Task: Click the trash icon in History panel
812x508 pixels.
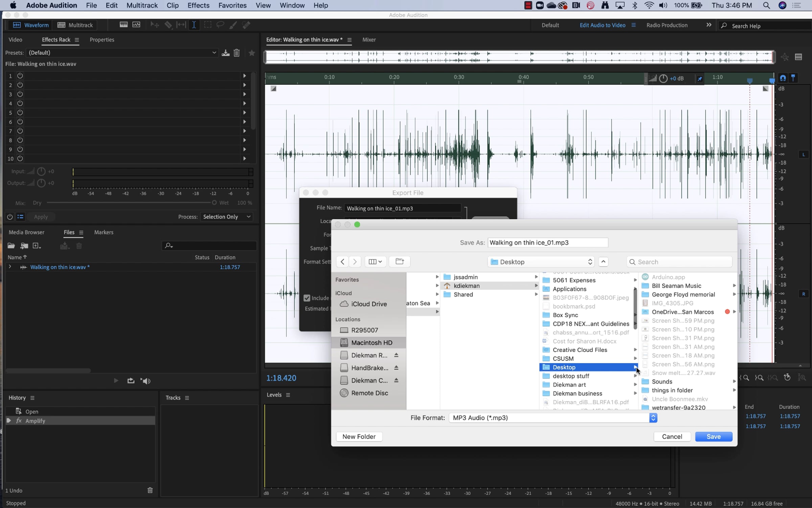Action: (150, 490)
